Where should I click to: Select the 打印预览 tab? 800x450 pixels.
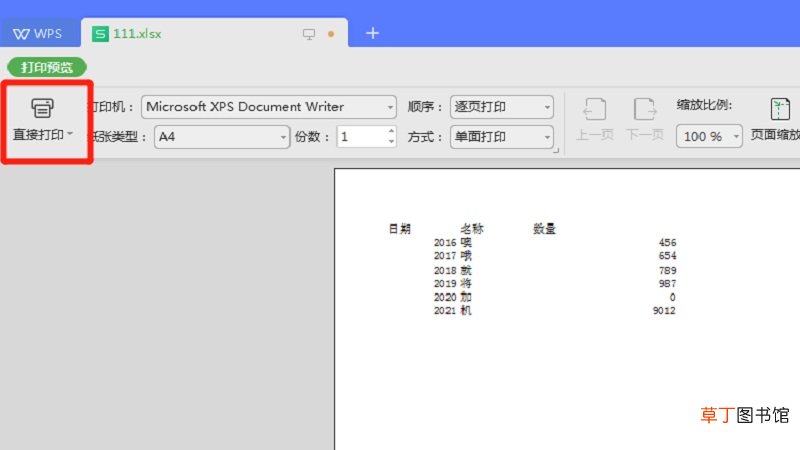pos(47,67)
